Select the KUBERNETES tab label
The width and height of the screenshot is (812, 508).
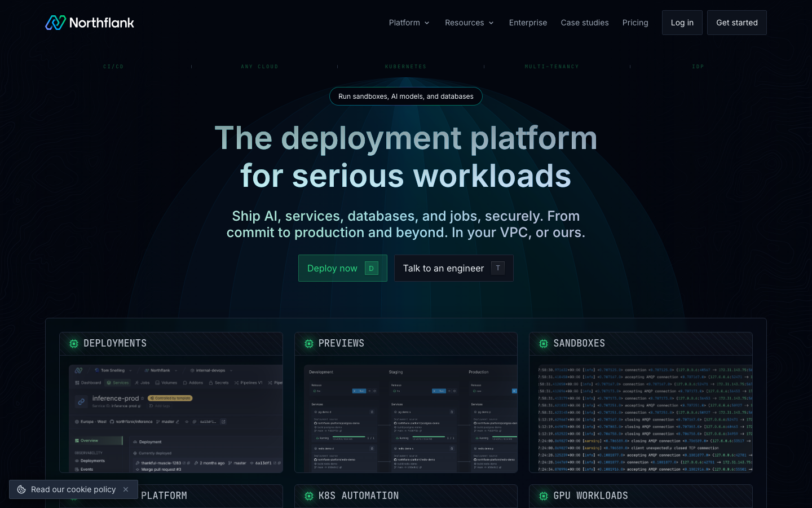pyautogui.click(x=406, y=67)
